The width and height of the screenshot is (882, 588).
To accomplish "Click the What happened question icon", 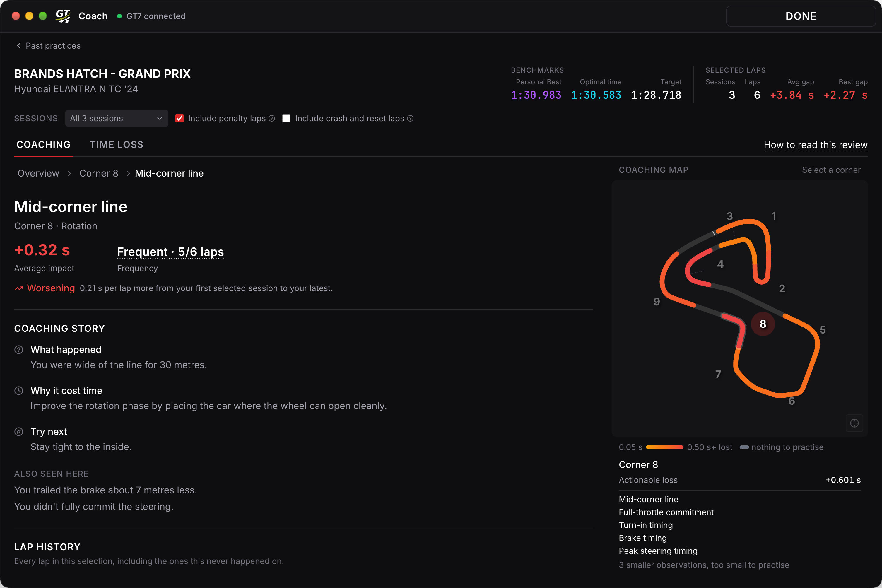I will (x=19, y=350).
